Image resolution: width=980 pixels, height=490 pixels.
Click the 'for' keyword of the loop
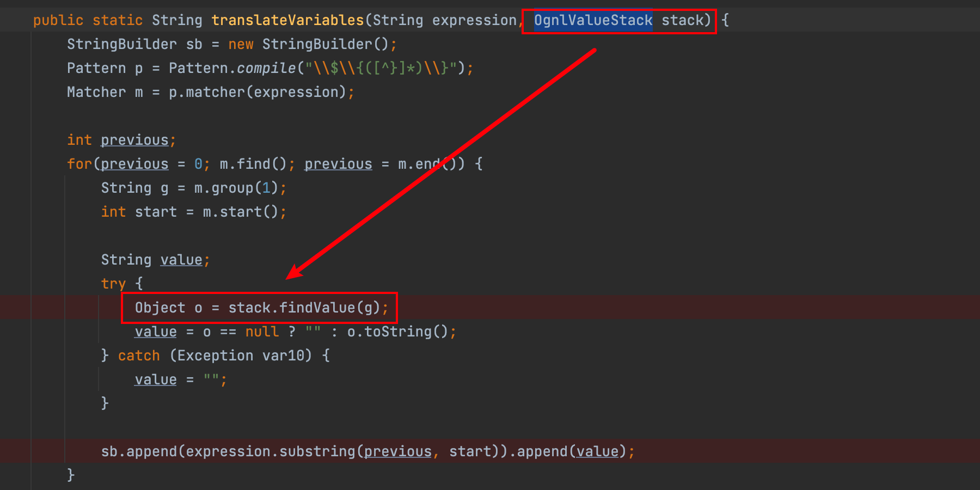coord(79,164)
